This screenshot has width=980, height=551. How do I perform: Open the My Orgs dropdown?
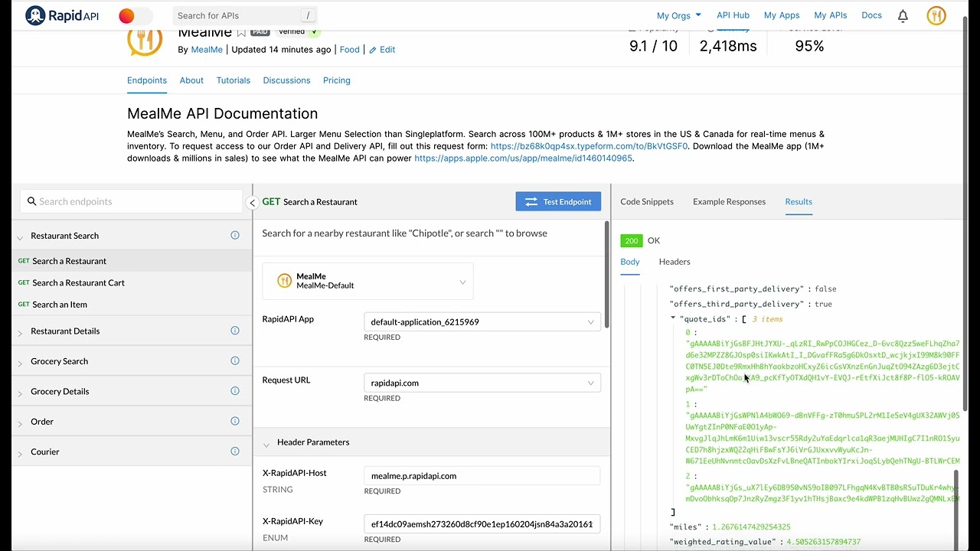pos(678,15)
